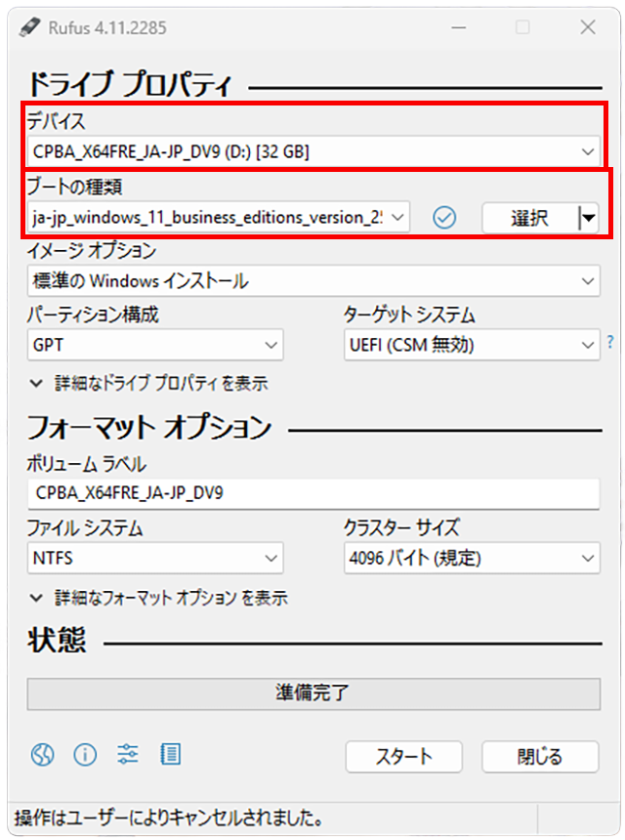
Task: Open the About info icon
Action: (85, 755)
